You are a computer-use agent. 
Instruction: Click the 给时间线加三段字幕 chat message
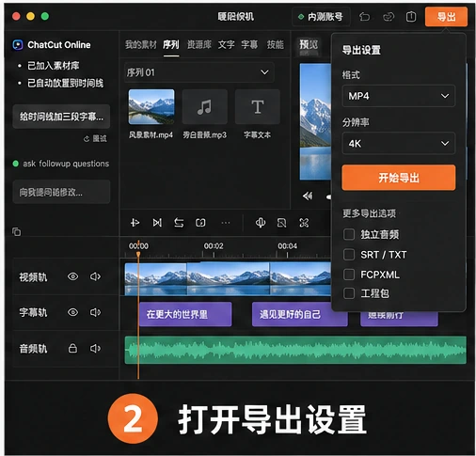(x=61, y=117)
